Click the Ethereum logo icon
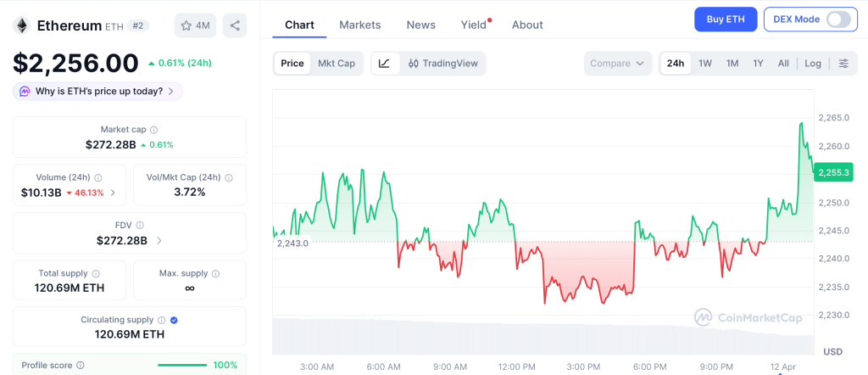Image resolution: width=868 pixels, height=375 pixels. (x=21, y=25)
